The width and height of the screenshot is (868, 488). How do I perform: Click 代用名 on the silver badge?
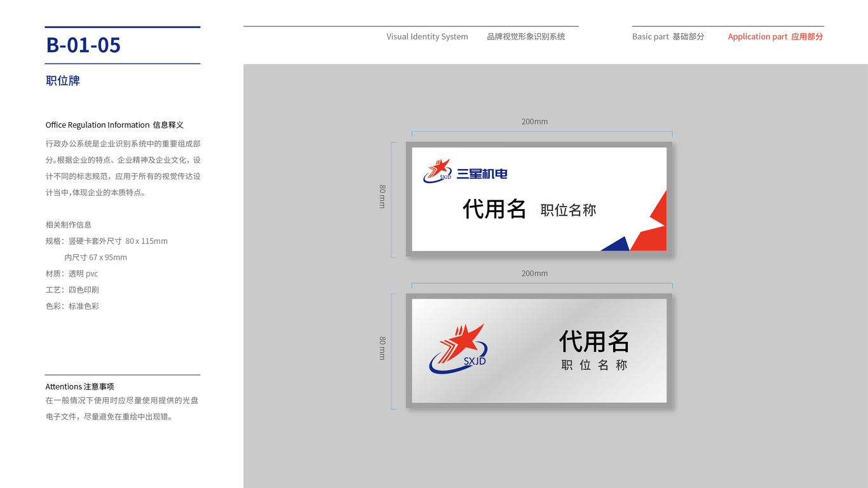(594, 342)
